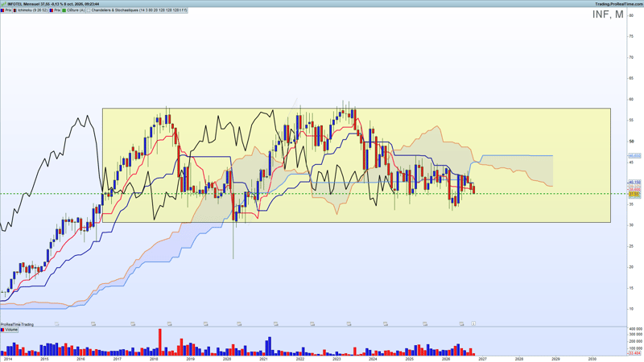
Task: Open the Prix legend left of Ichimoku
Action: pyautogui.click(x=6, y=10)
